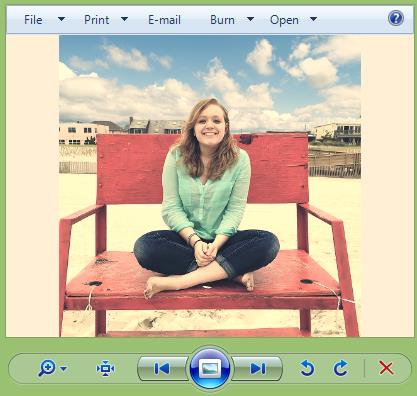Expand the Open dropdown arrow

click(313, 19)
